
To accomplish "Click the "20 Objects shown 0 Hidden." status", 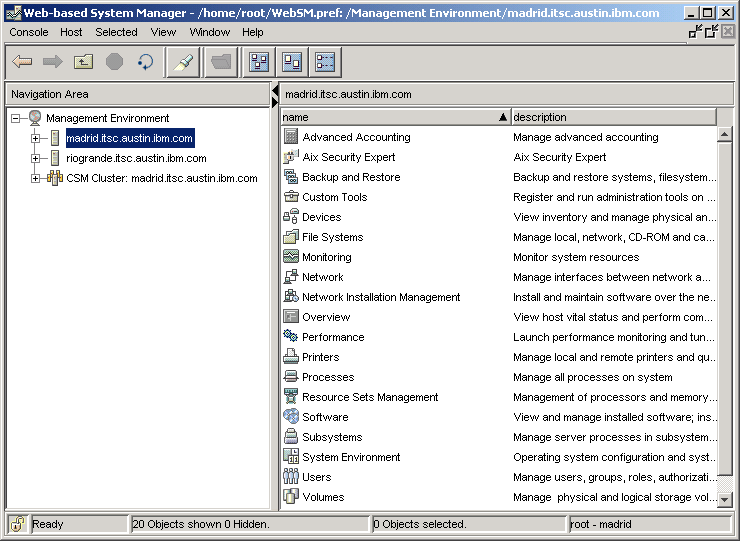I will (x=249, y=524).
